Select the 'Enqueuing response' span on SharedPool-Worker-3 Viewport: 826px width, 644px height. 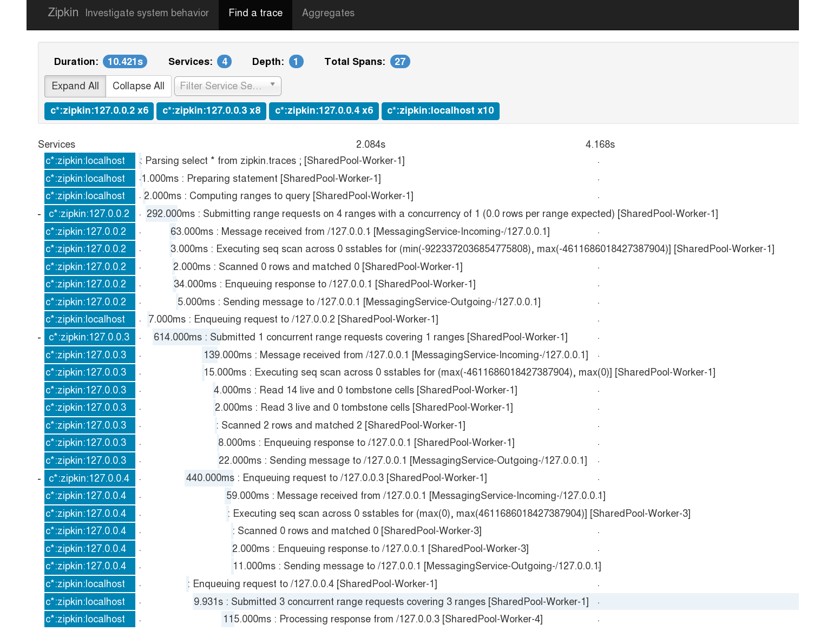[x=381, y=549]
